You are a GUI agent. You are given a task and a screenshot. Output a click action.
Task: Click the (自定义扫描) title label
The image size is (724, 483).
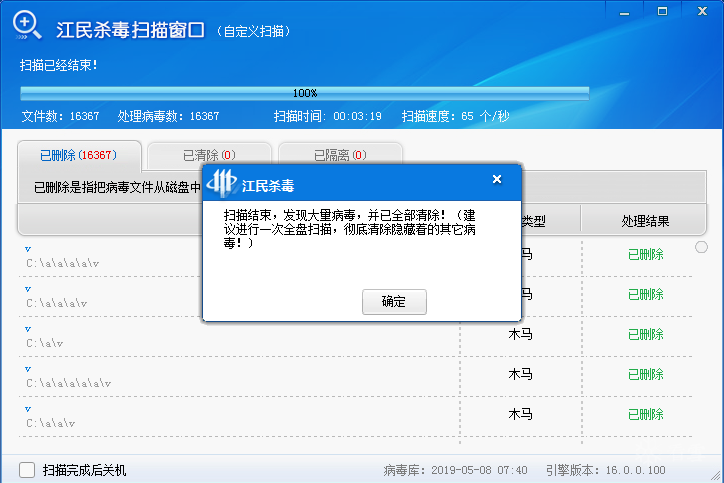[253, 31]
